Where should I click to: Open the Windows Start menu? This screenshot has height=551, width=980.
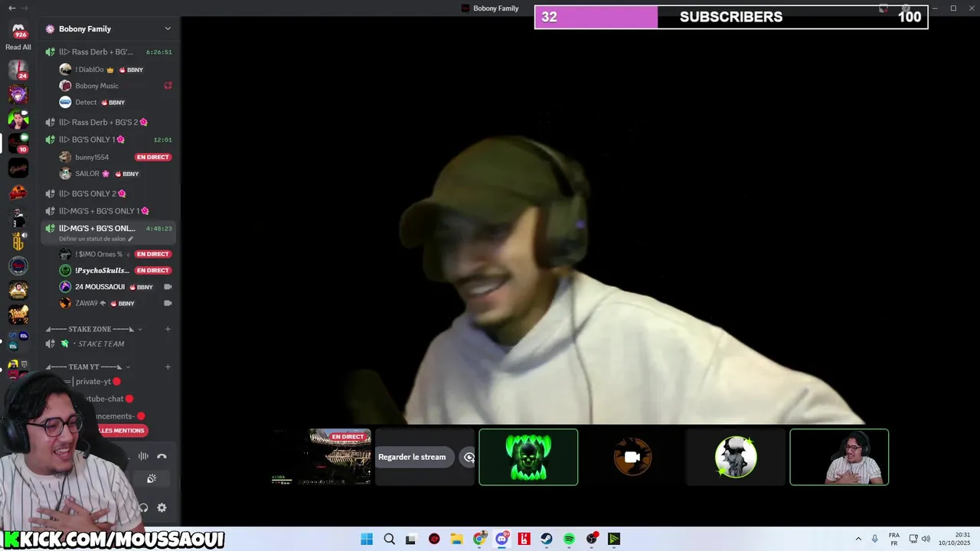[x=367, y=539]
